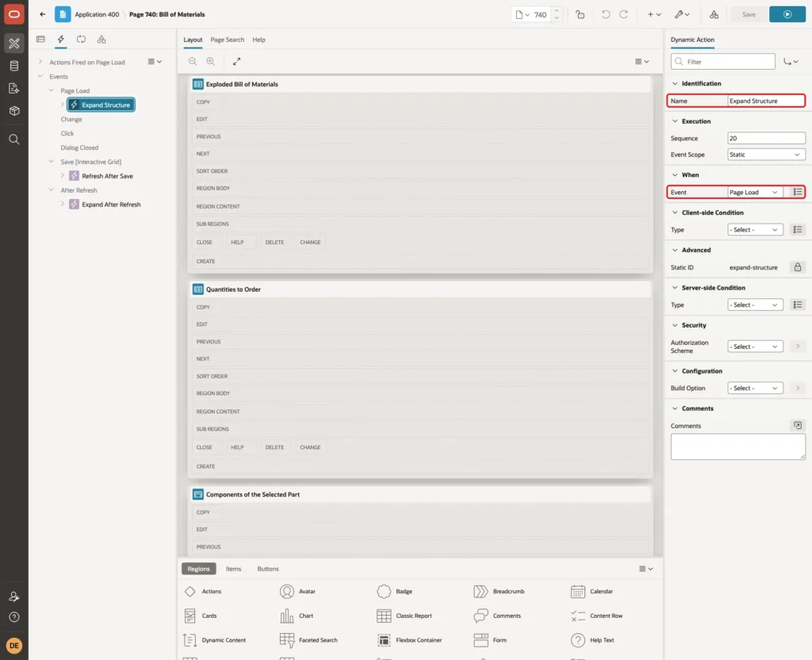Select the Expand Structure tree item
Viewport: 812px width, 660px height.
(101, 105)
